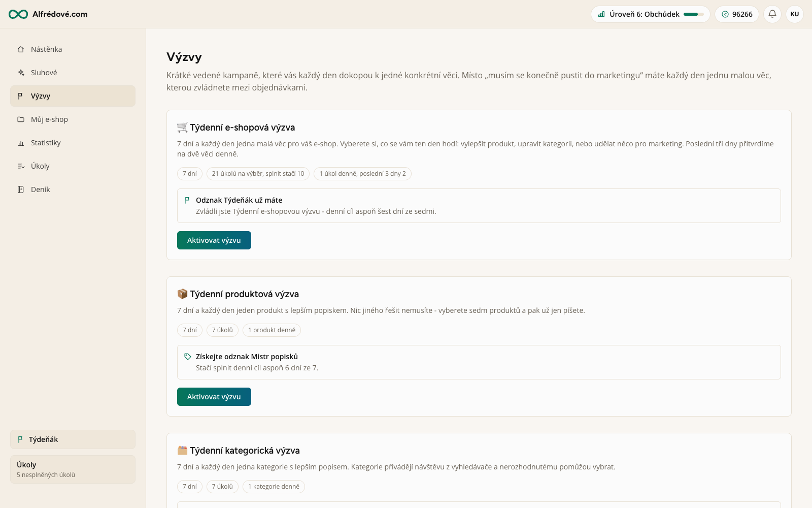Screen dimensions: 812x508
Task: Click the Deník notebook icon
Action: (21, 189)
